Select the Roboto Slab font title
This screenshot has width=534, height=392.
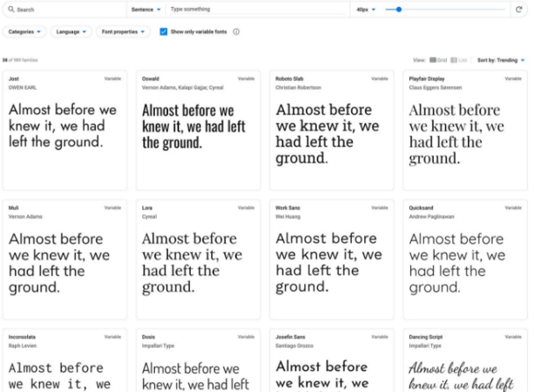point(291,78)
